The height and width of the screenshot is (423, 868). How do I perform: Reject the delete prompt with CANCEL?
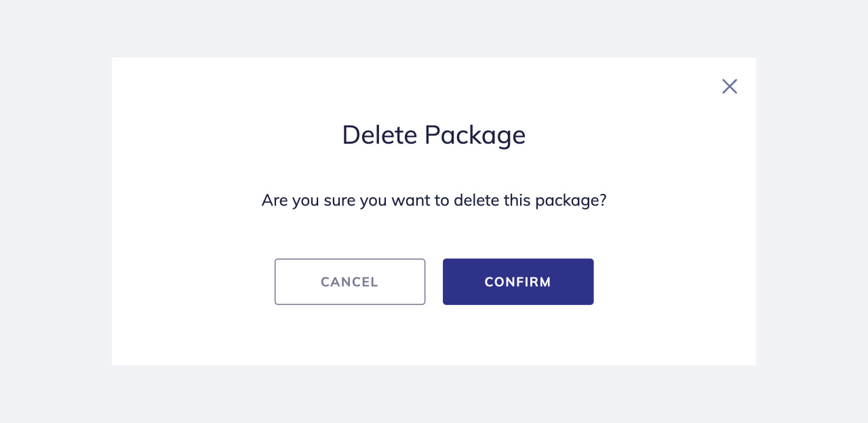(x=350, y=281)
